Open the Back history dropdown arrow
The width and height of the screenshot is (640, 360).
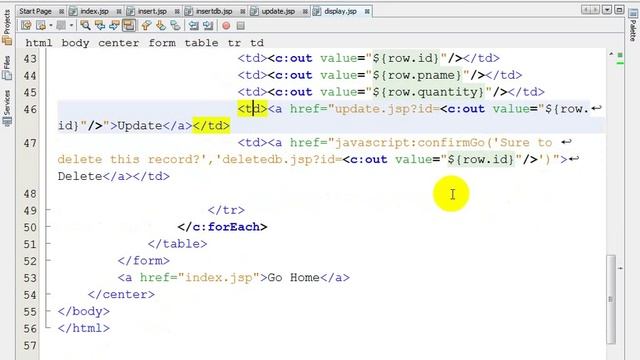click(x=51, y=26)
